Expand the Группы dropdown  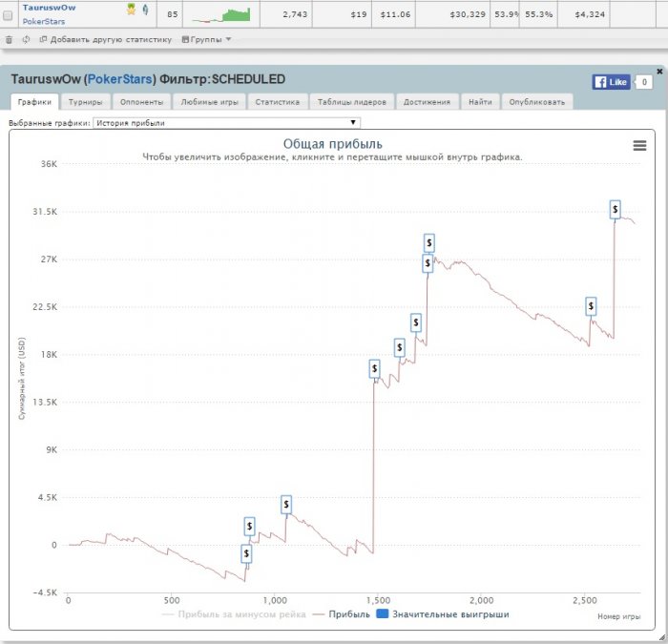tap(206, 40)
